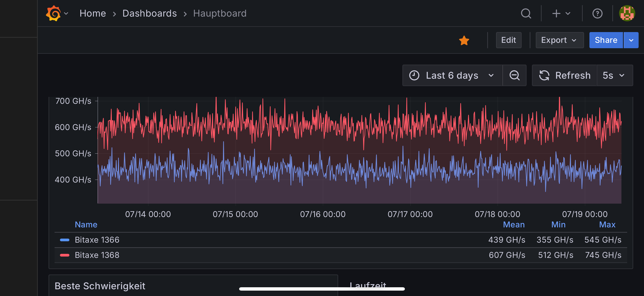
Task: Open the user avatar profile menu
Action: (x=627, y=13)
